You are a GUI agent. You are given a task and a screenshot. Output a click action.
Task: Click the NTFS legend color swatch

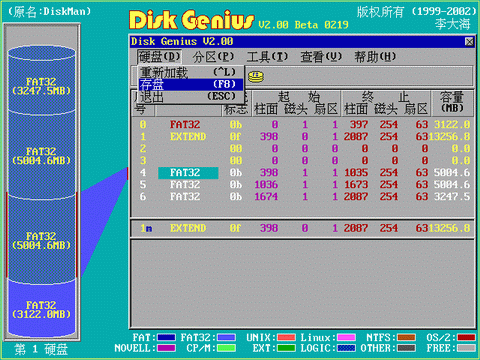pyautogui.click(x=406, y=337)
